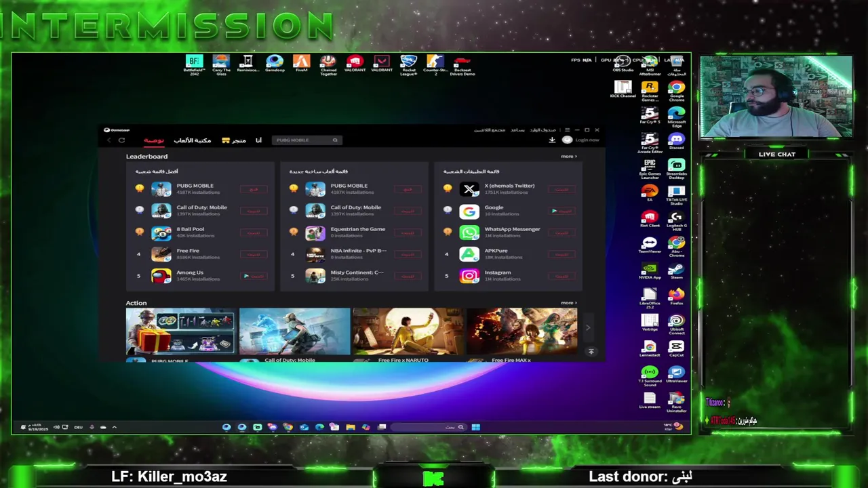The width and height of the screenshot is (868, 488).
Task: Open Gameloop desktop shortcut
Action: (275, 64)
